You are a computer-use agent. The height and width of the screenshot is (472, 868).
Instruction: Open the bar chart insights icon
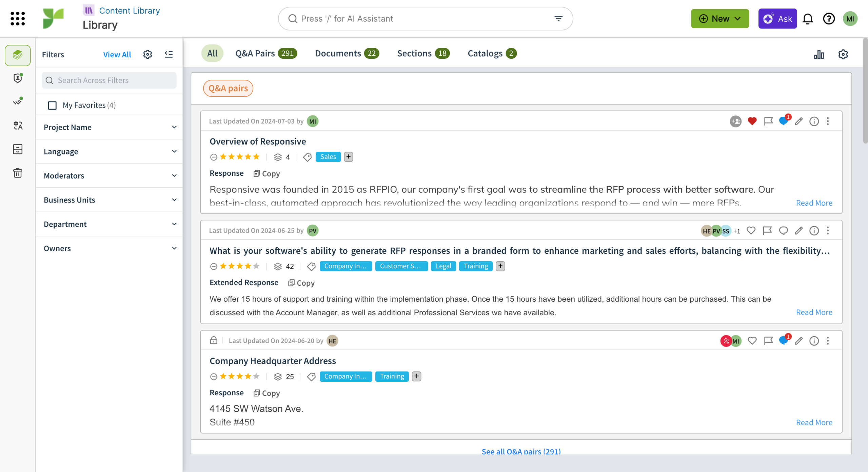coord(819,54)
